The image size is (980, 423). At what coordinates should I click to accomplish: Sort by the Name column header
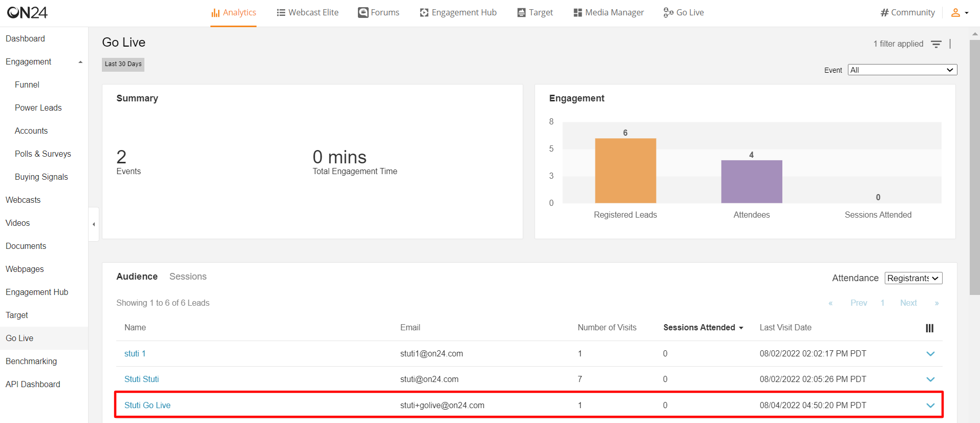point(135,327)
